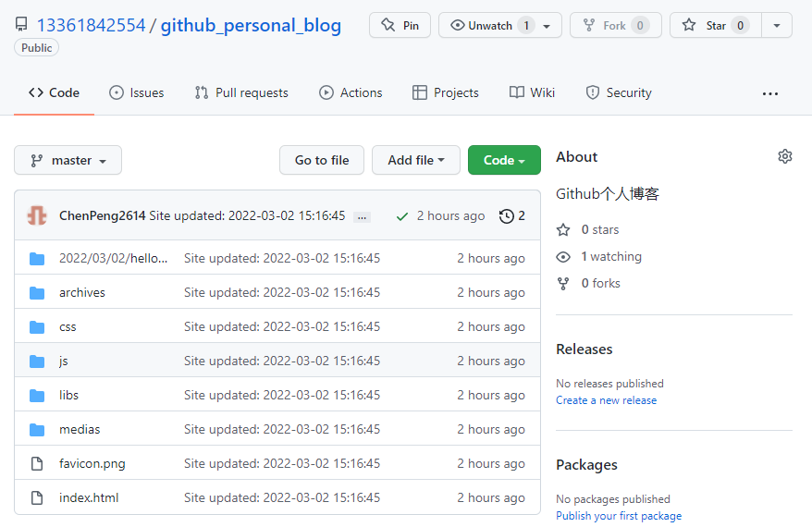Open the css folder
The image size is (812, 527).
68,326
